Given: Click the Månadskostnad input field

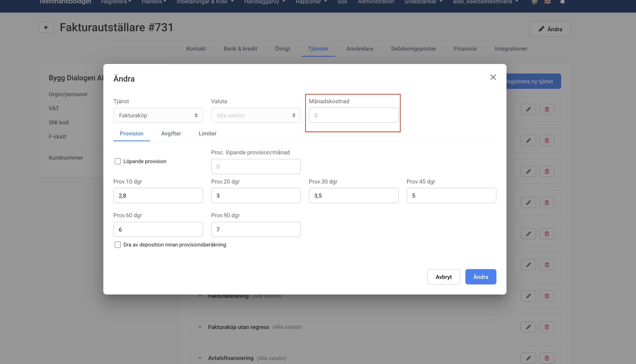Looking at the screenshot, I should coord(353,115).
